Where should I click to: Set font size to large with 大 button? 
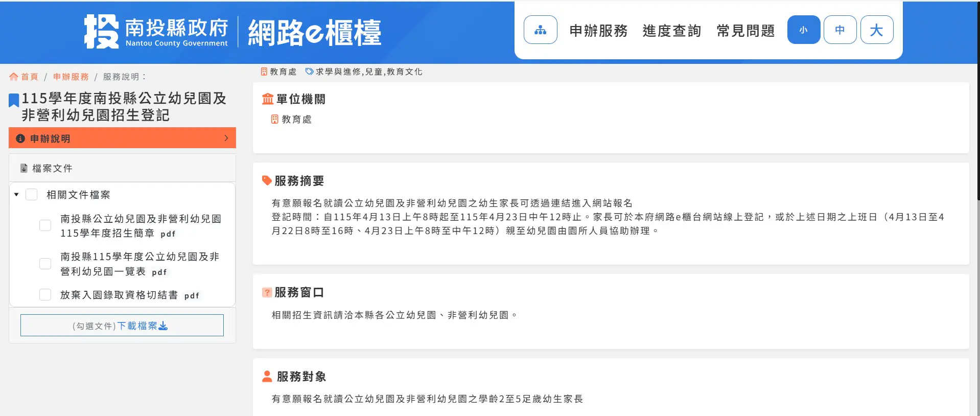(876, 30)
